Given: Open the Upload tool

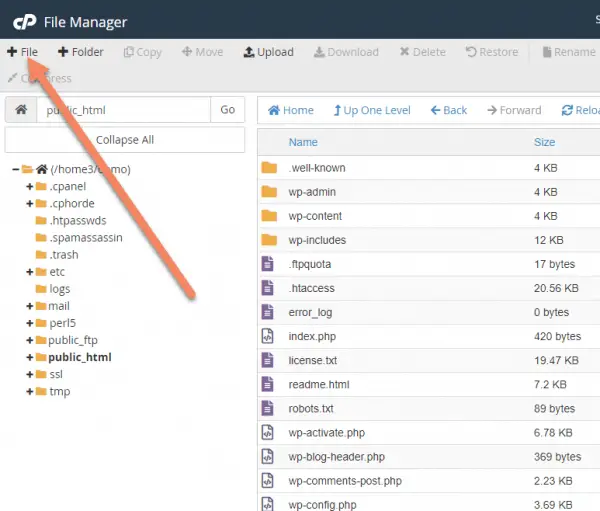Looking at the screenshot, I should click(269, 52).
